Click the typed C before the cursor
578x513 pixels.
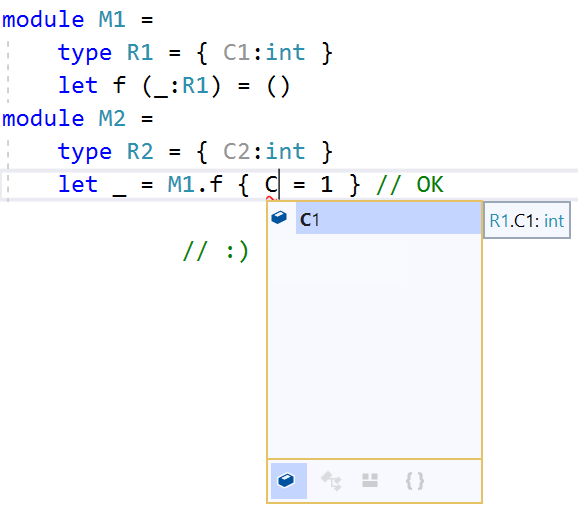(271, 184)
